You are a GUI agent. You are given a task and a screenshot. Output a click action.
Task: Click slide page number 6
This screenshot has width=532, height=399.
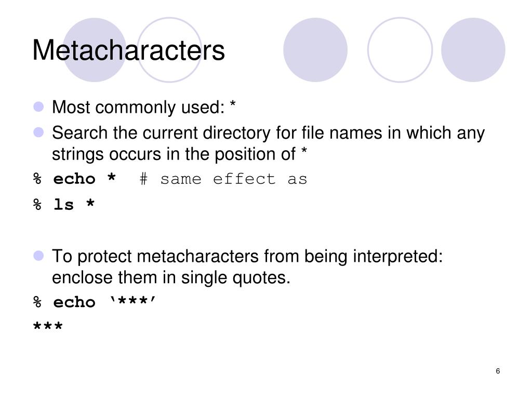498,371
